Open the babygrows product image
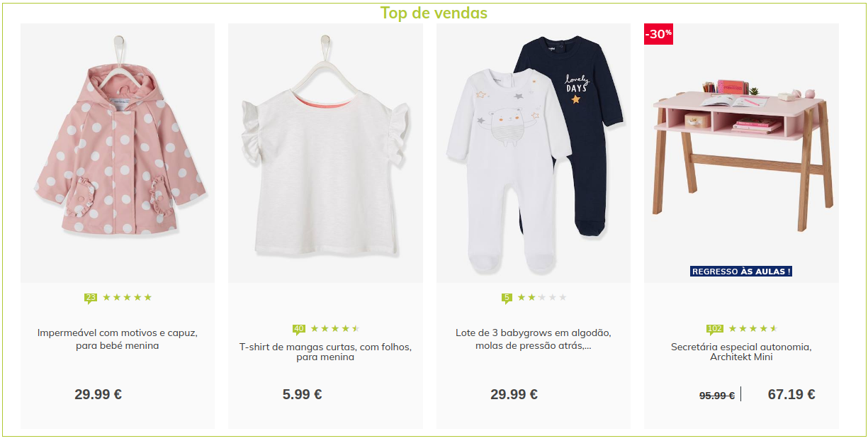Image resolution: width=868 pixels, height=441 pixels. 534,153
